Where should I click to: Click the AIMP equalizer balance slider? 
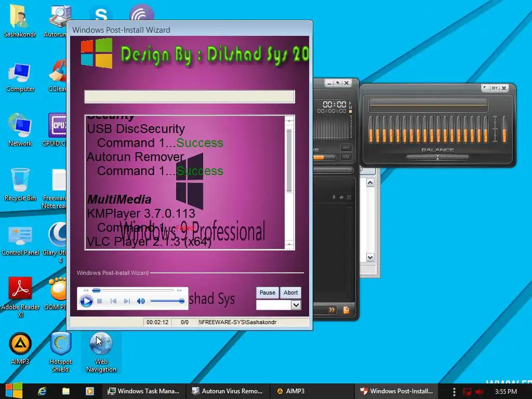click(437, 157)
